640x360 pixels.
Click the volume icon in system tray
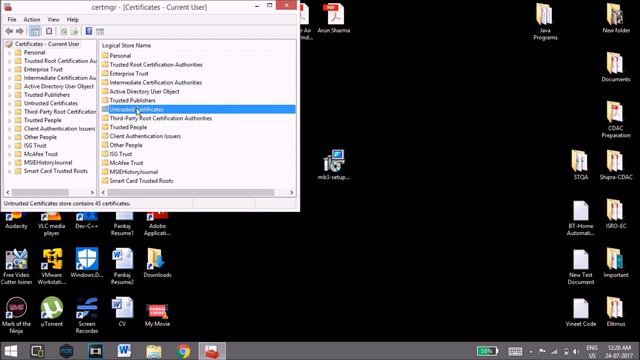click(576, 351)
